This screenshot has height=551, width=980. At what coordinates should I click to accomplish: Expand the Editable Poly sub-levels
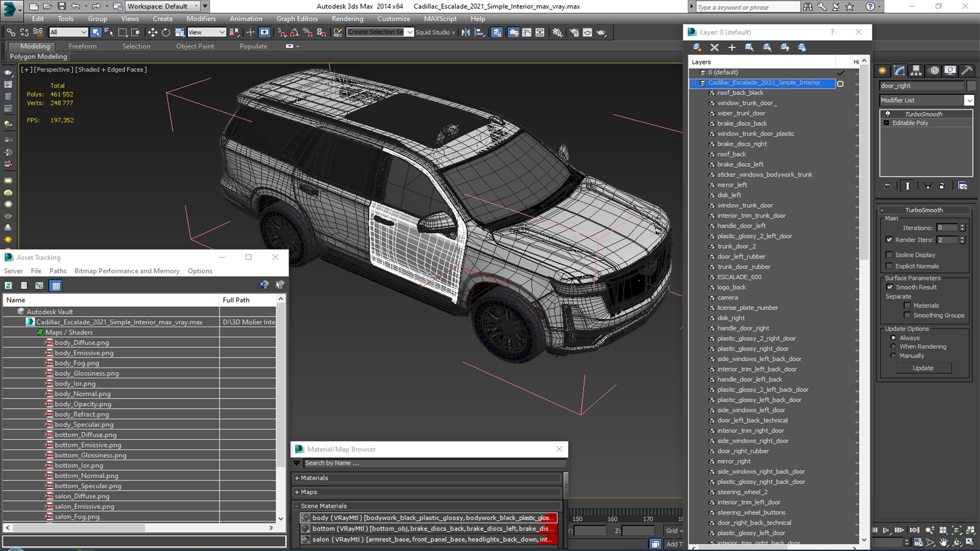[x=887, y=123]
